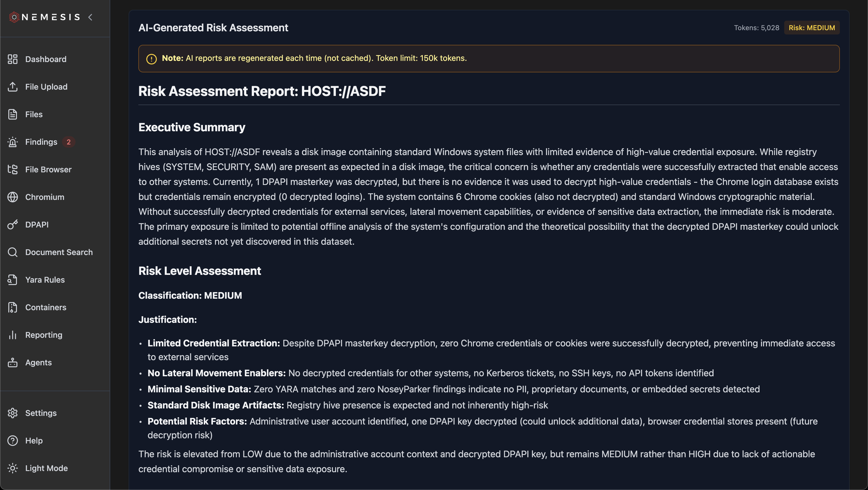Open Document Search
Viewport: 868px width, 490px height.
[59, 252]
